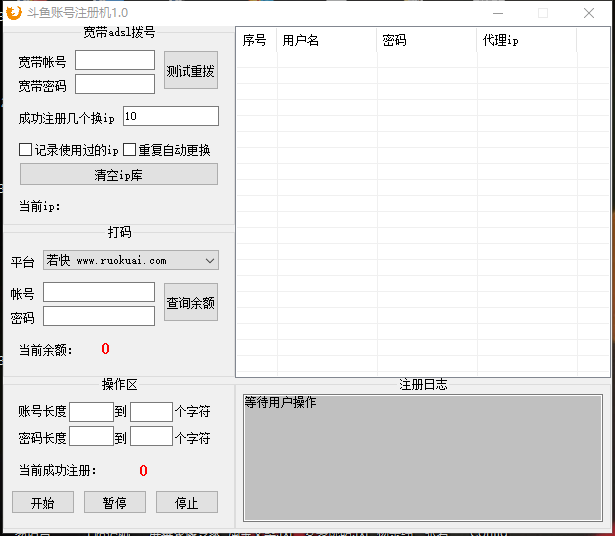The image size is (615, 536).
Task: Click the 代理ip column header
Action: tap(526, 41)
